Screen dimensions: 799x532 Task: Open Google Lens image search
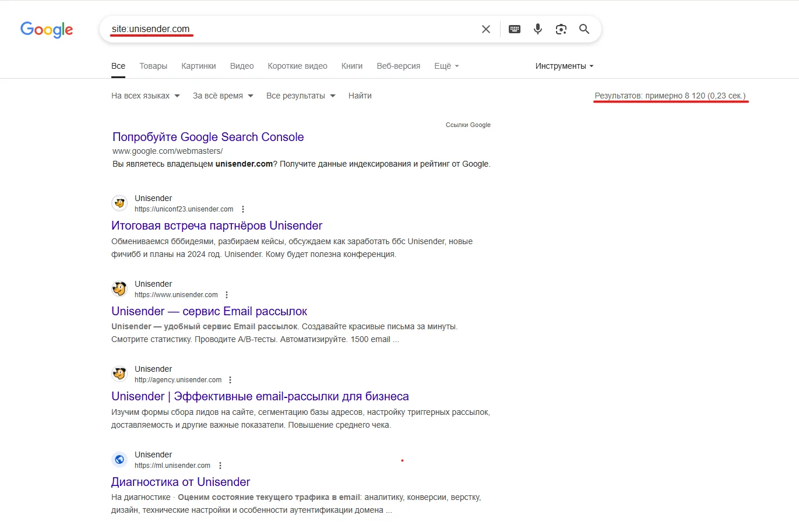561,29
